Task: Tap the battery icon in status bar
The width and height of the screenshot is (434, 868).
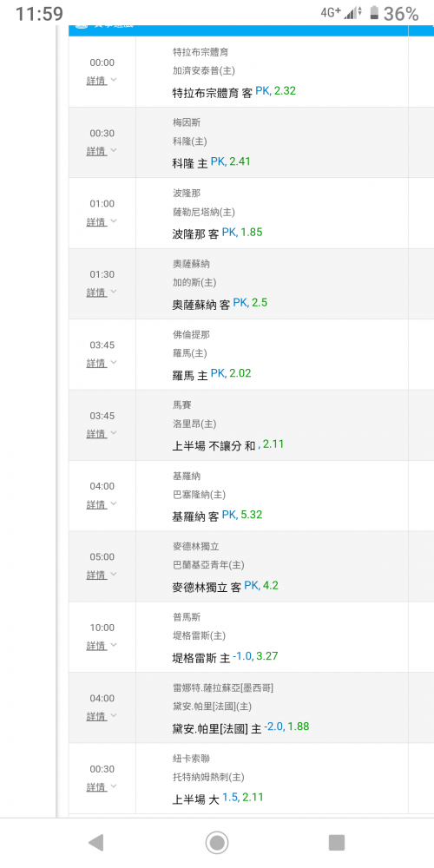Action: click(x=375, y=13)
